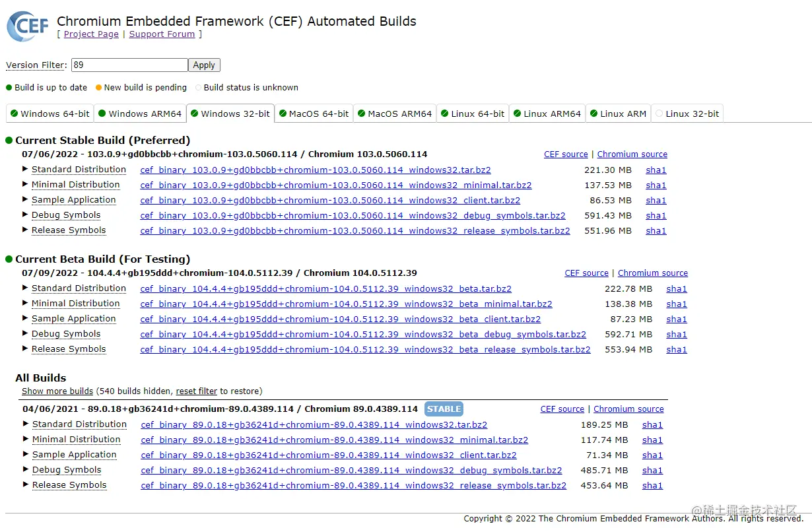Expand Standard Distribution for the 89.0.18 build

(79, 424)
